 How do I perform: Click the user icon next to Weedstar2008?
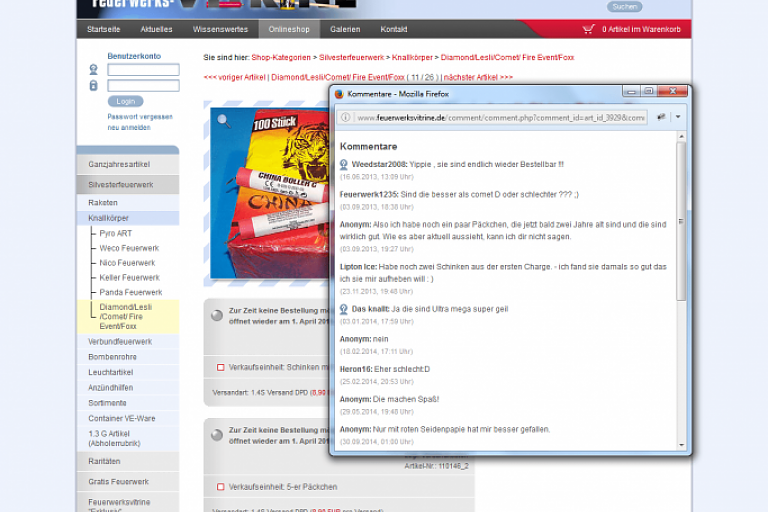tap(344, 165)
